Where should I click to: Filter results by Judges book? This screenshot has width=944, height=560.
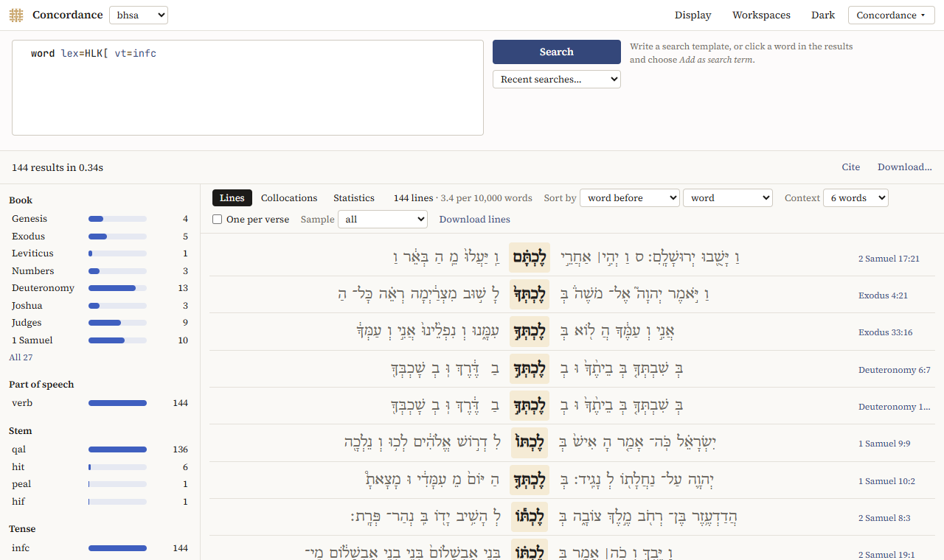pos(100,323)
